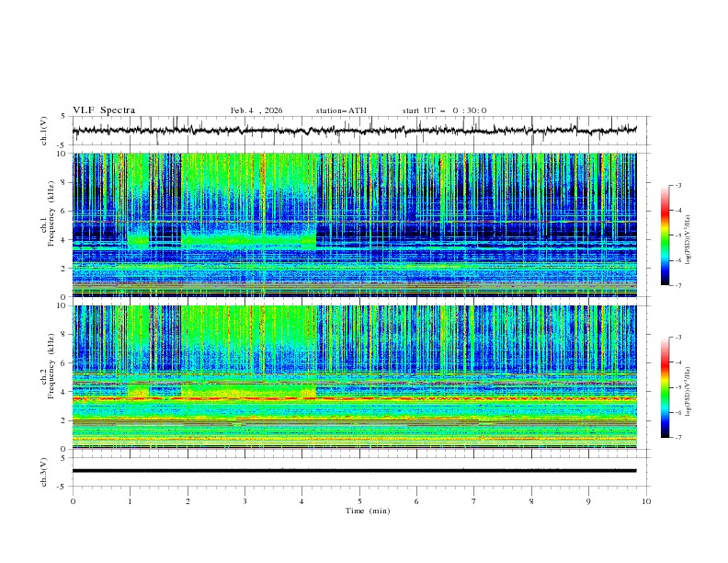Select the "Time (min)" x-axis label
The image size is (728, 563).
coord(368,511)
